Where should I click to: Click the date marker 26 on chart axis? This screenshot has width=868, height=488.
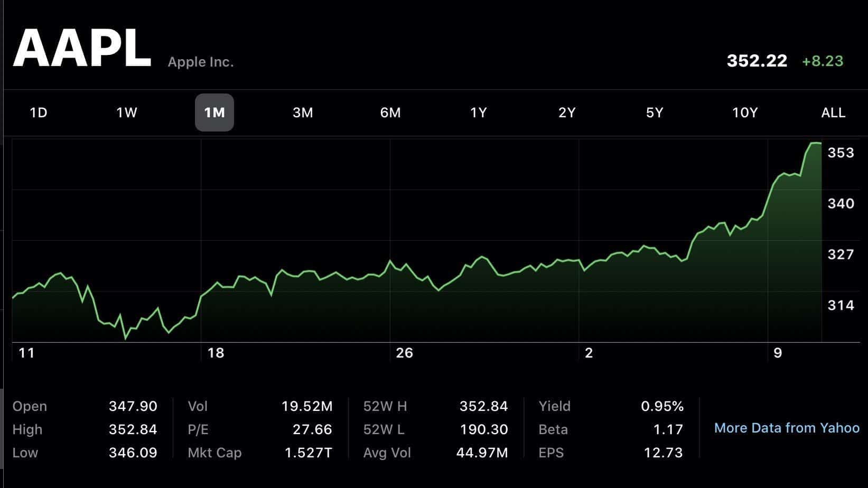tap(404, 353)
